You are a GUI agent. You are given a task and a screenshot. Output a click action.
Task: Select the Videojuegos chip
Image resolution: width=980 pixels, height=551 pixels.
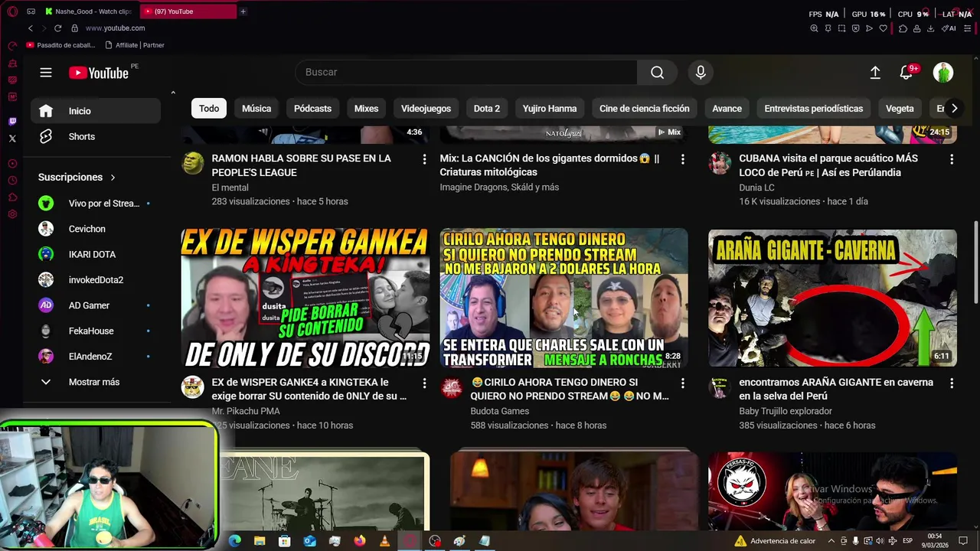[x=426, y=109]
